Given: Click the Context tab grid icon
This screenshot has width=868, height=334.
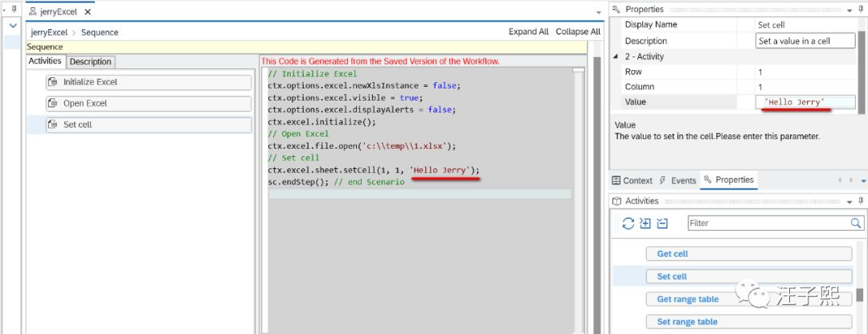Looking at the screenshot, I should pos(616,180).
